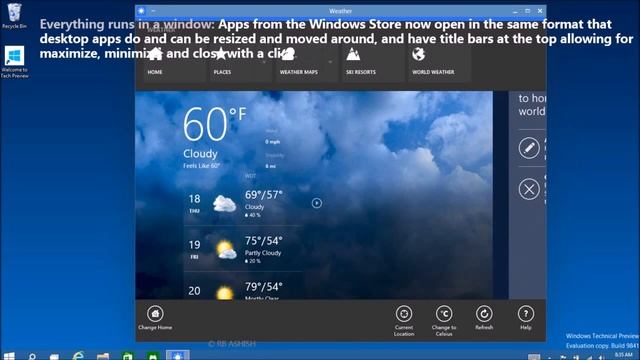Minimize the Weather window
The height and width of the screenshot is (360, 640).
click(515, 11)
